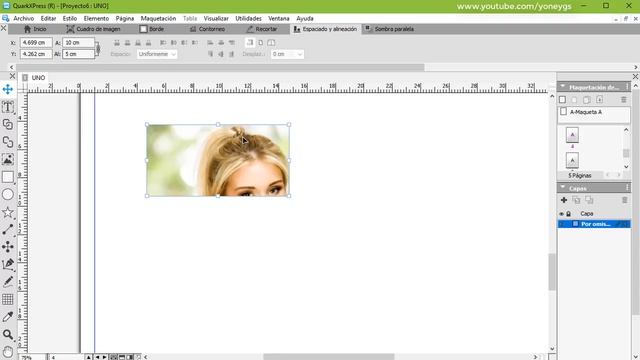Screen dimensions: 640x360
Task: Open the Maquetación menu
Action: 158,18
